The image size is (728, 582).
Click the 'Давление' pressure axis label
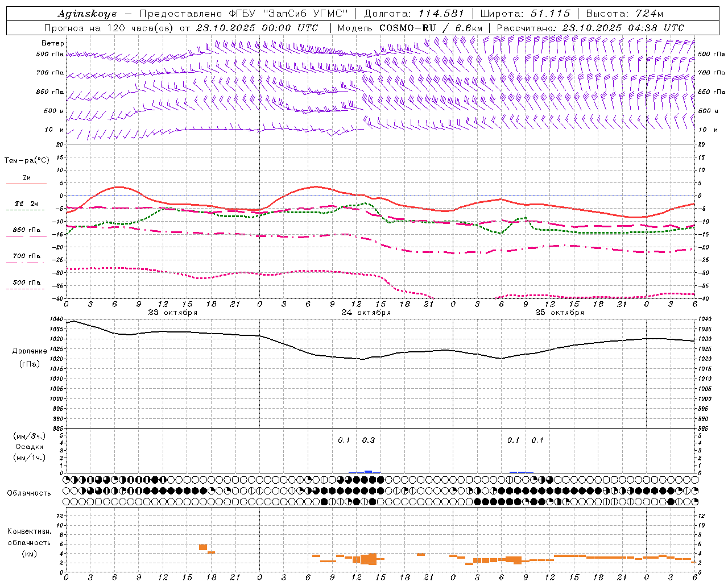pyautogui.click(x=30, y=351)
